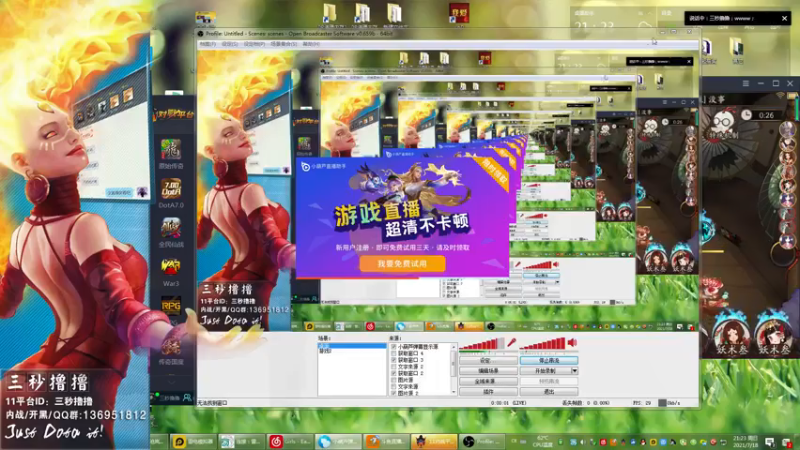The image size is (800, 450).
Task: Click the 我要免费试用 button in the ad
Action: [x=402, y=264]
